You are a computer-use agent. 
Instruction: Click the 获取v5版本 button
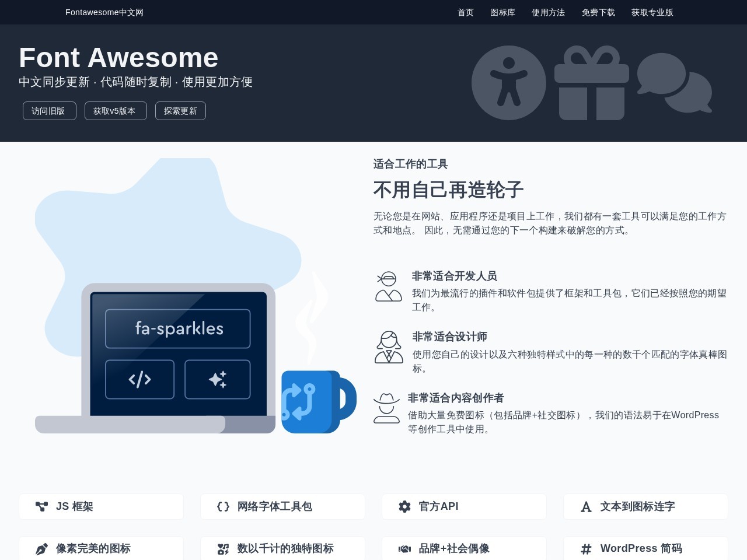click(116, 111)
